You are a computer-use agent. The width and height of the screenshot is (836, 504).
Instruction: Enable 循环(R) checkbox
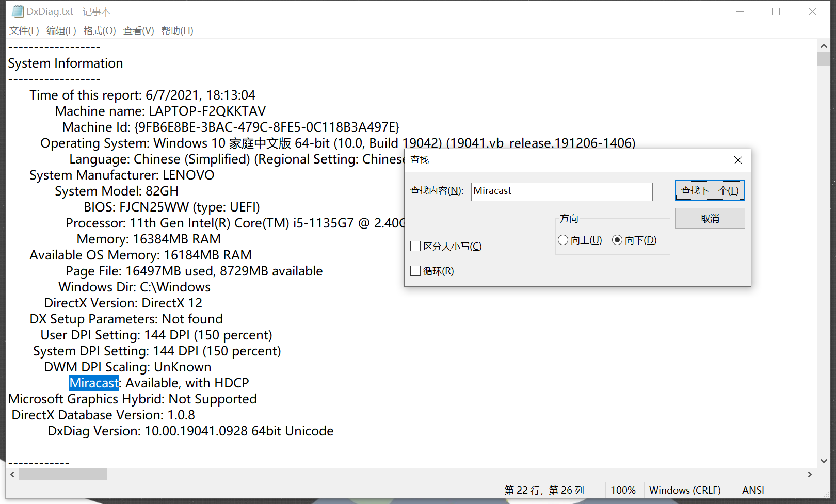[432, 271]
